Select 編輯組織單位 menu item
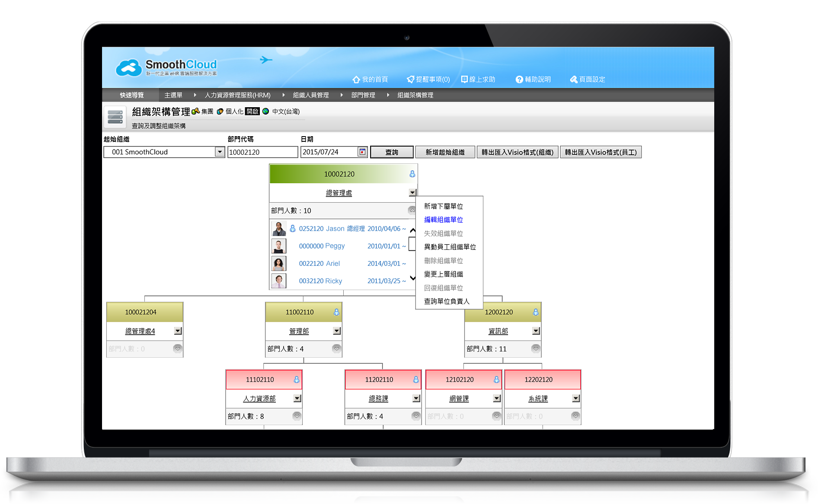The height and width of the screenshot is (504, 818). (x=443, y=220)
